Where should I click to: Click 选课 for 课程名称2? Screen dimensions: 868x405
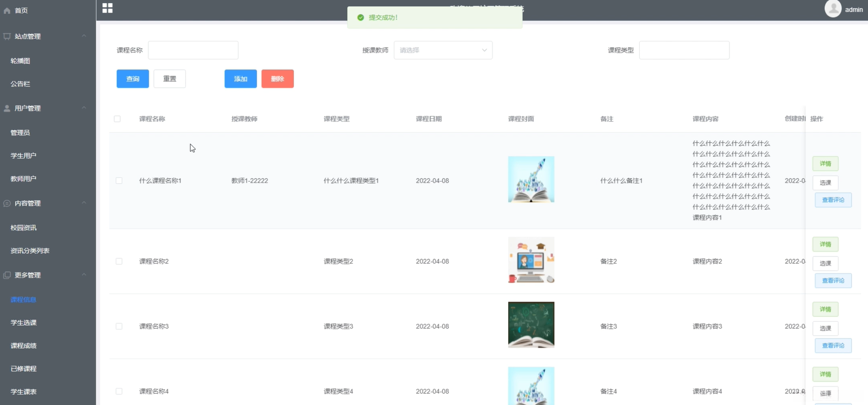coord(825,263)
